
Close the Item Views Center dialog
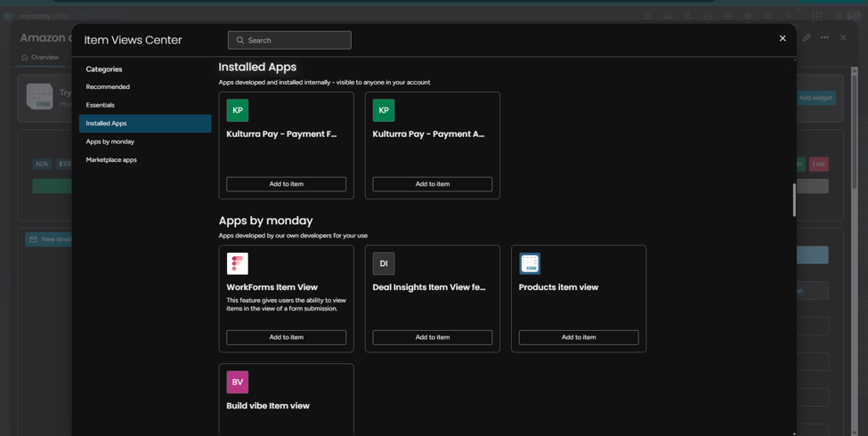click(783, 38)
